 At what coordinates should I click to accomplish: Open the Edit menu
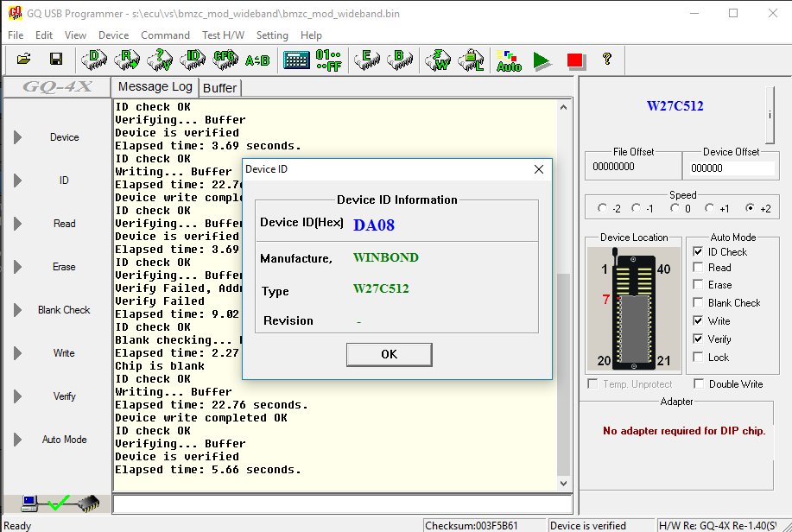44,35
